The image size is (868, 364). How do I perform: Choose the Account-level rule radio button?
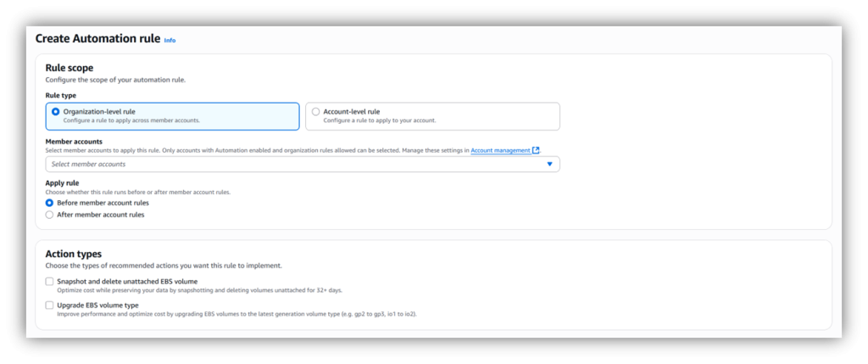316,111
